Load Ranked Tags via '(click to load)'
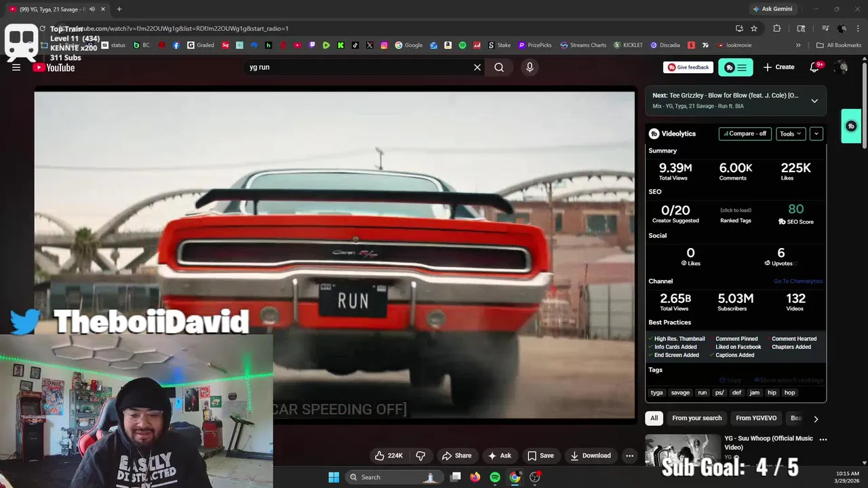The image size is (868, 488). (736, 210)
